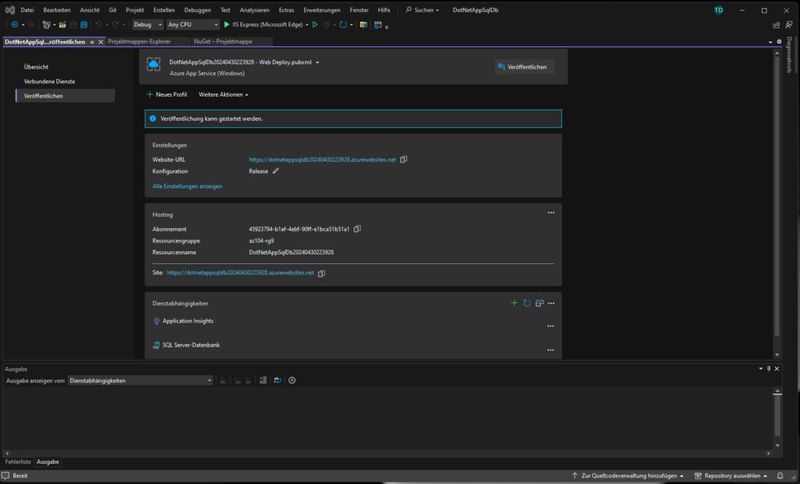Image resolution: width=800 pixels, height=484 pixels.
Task: Click the clock icon in Ausgabe toolbar
Action: [292, 380]
